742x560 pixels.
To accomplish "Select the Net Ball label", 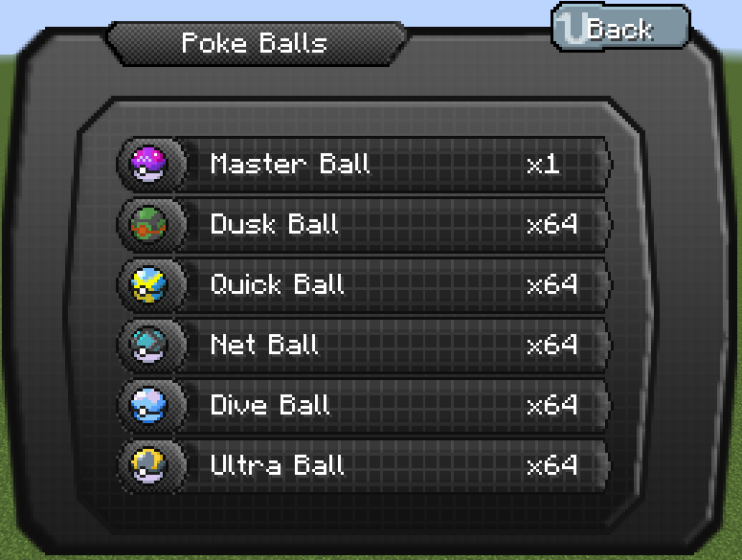I will pos(264,345).
